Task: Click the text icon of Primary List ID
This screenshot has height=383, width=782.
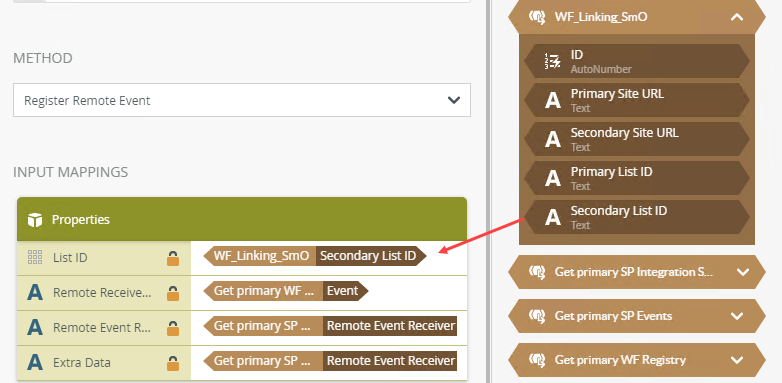Action: click(553, 178)
